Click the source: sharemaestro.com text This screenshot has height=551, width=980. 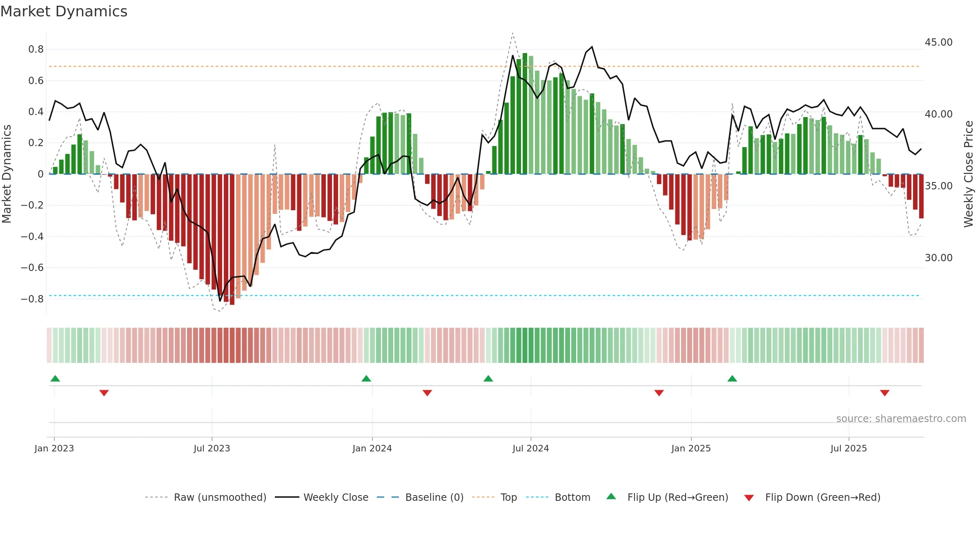coord(901,418)
